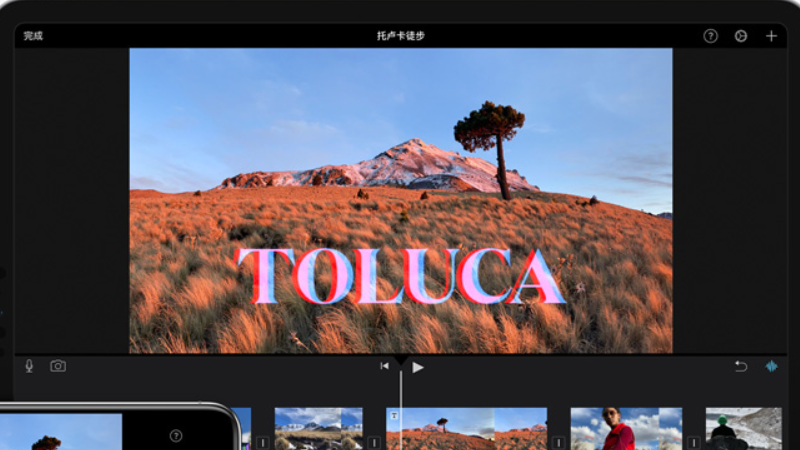Add media with the plus icon

point(771,36)
